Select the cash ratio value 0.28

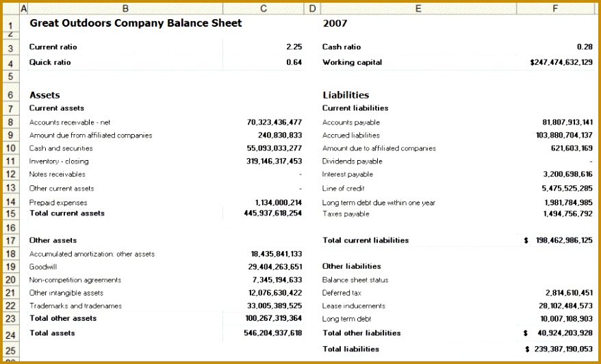(x=585, y=47)
